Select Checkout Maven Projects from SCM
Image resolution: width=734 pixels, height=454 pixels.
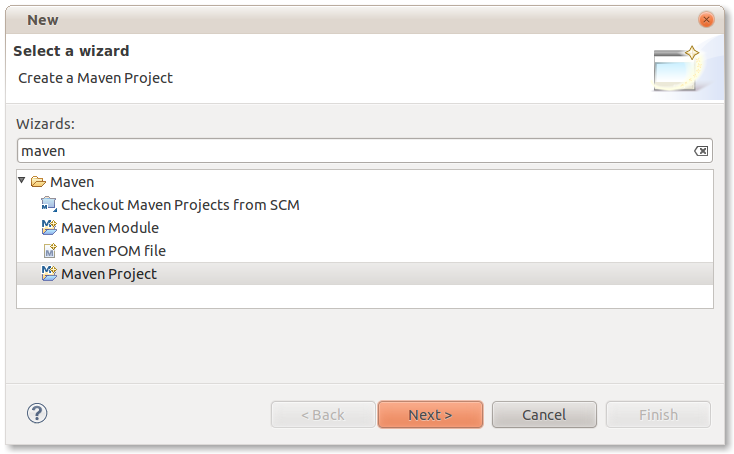[180, 205]
